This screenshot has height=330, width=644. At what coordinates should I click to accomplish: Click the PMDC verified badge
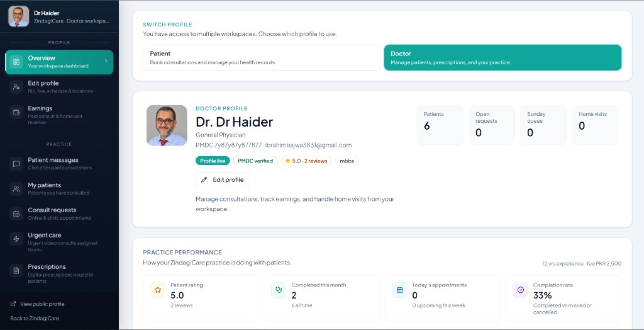(x=255, y=161)
